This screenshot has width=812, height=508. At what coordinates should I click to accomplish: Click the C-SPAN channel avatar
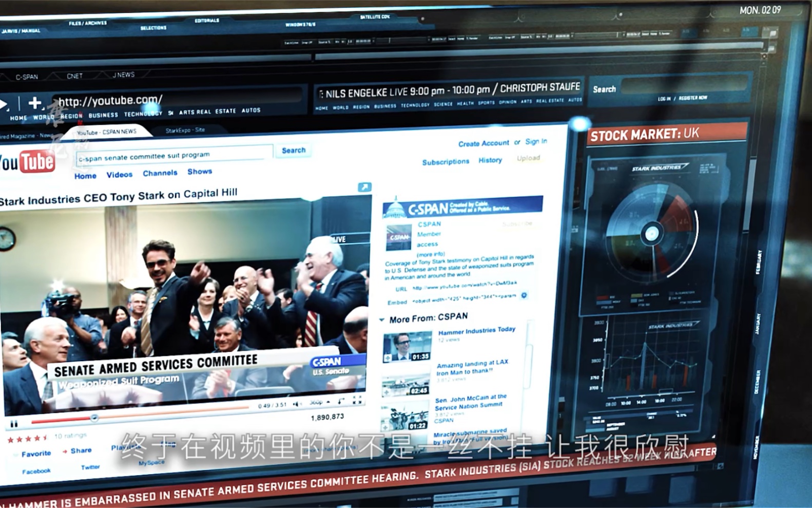click(x=399, y=237)
